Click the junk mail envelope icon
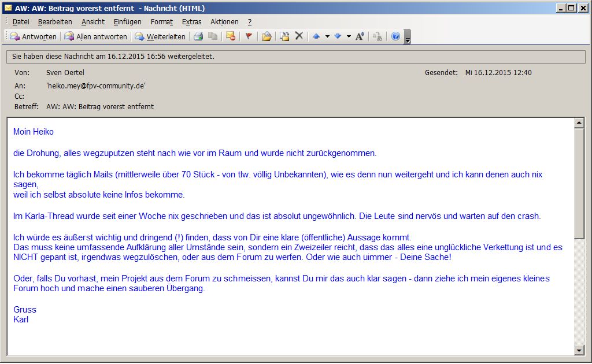The image size is (592, 364). tap(231, 36)
